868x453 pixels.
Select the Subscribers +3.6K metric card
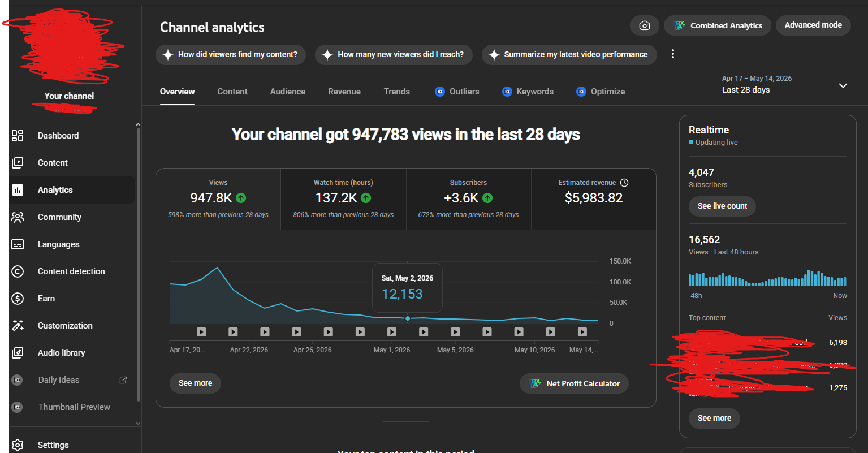pos(468,199)
